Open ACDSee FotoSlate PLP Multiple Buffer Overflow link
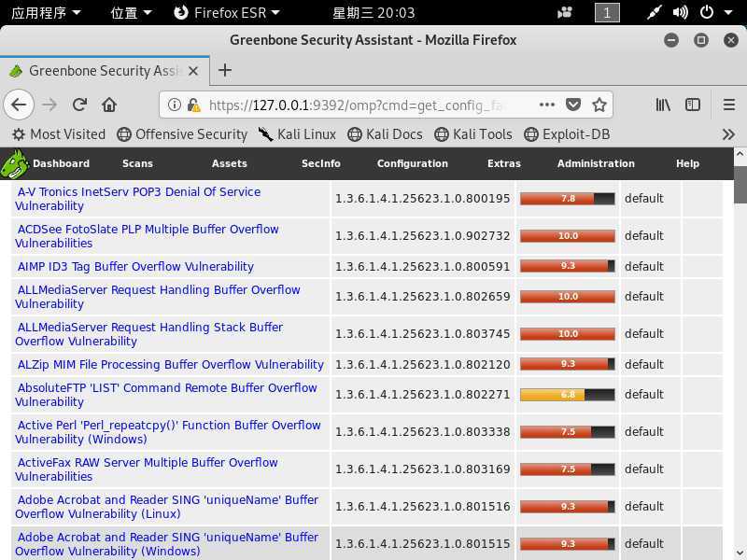 pyautogui.click(x=147, y=236)
